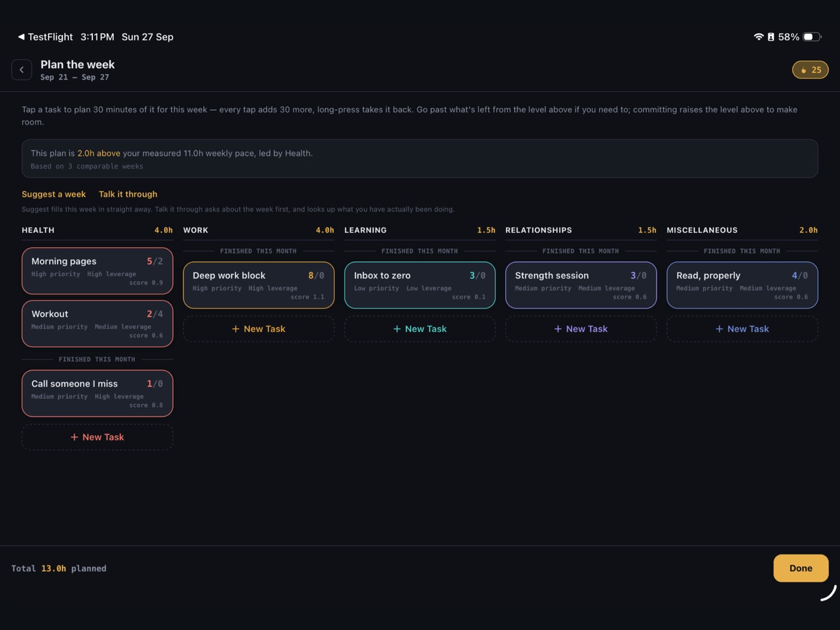This screenshot has height=630, width=840.
Task: Click the Work 4.0h total
Action: 325,230
